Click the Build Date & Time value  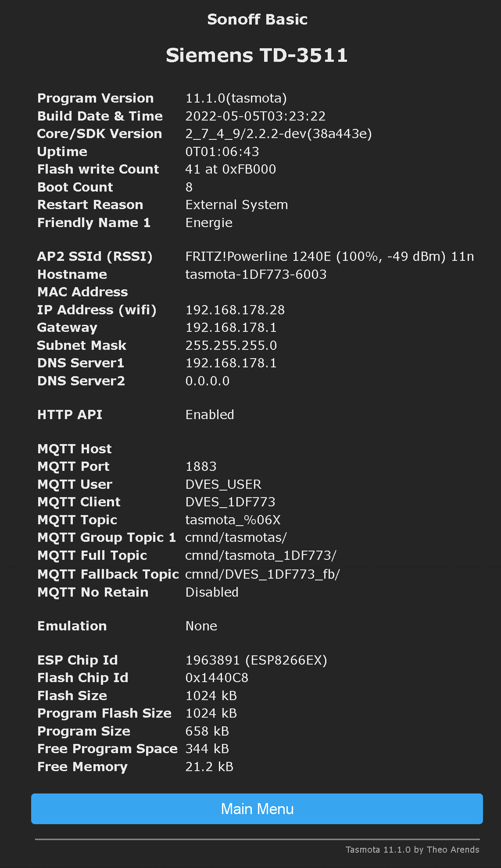(255, 116)
